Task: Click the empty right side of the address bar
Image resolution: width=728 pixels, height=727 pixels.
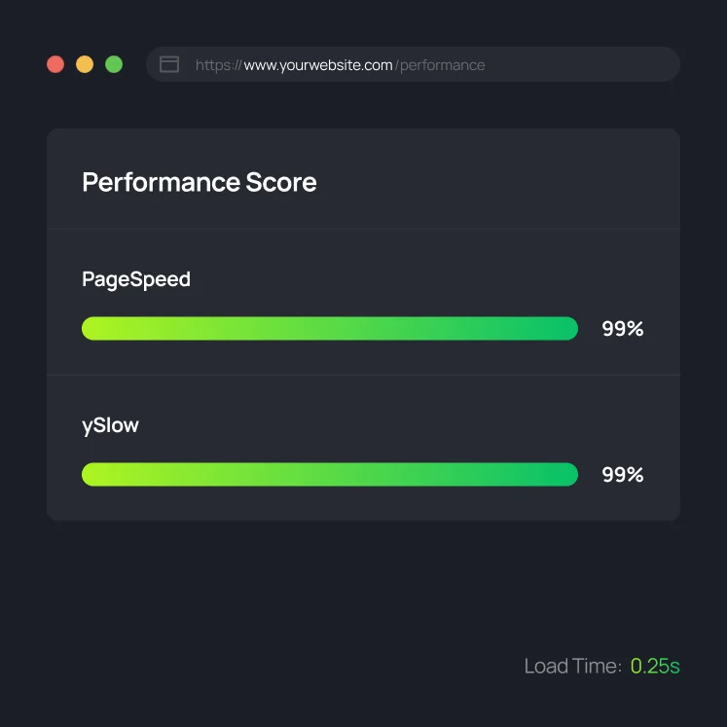Action: pos(584,64)
